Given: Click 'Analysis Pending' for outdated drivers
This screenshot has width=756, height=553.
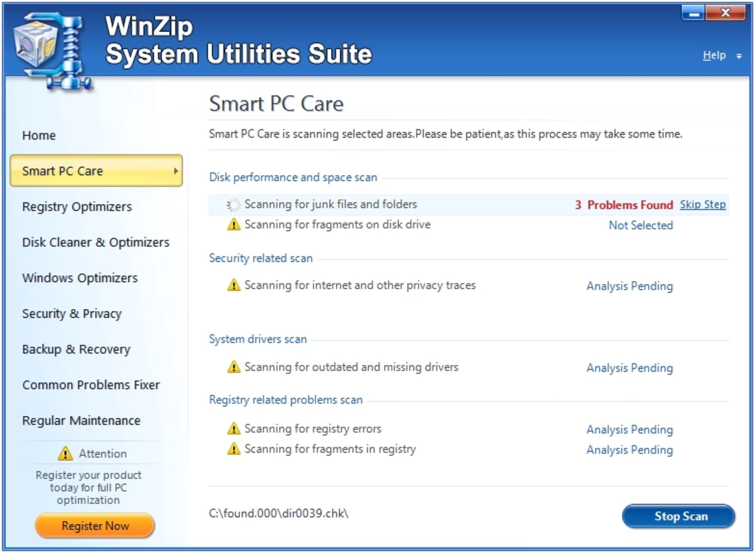Looking at the screenshot, I should 630,368.
